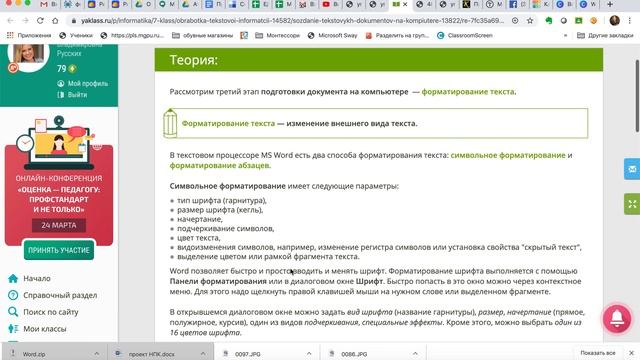
Task: Click the question-mark icon beside Справочный раздел
Action: (x=13, y=295)
